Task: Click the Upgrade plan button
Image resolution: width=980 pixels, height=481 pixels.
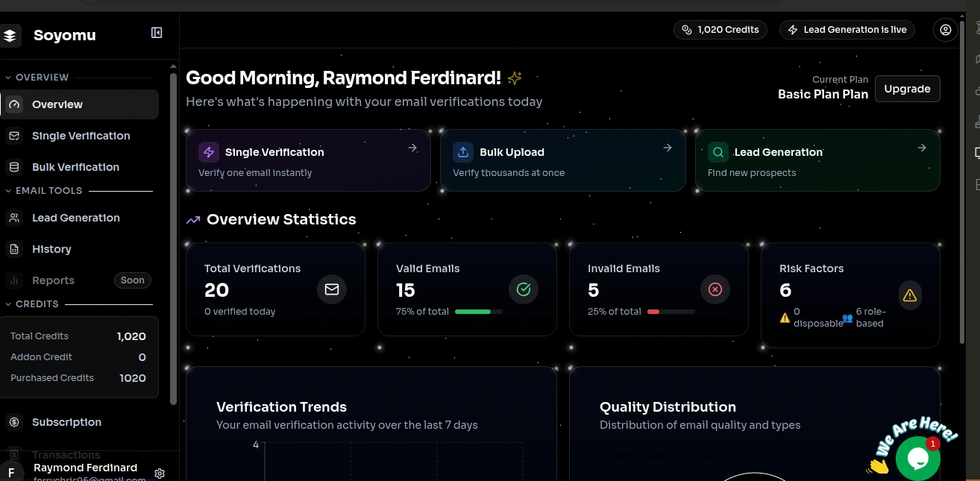Action: 907,89
